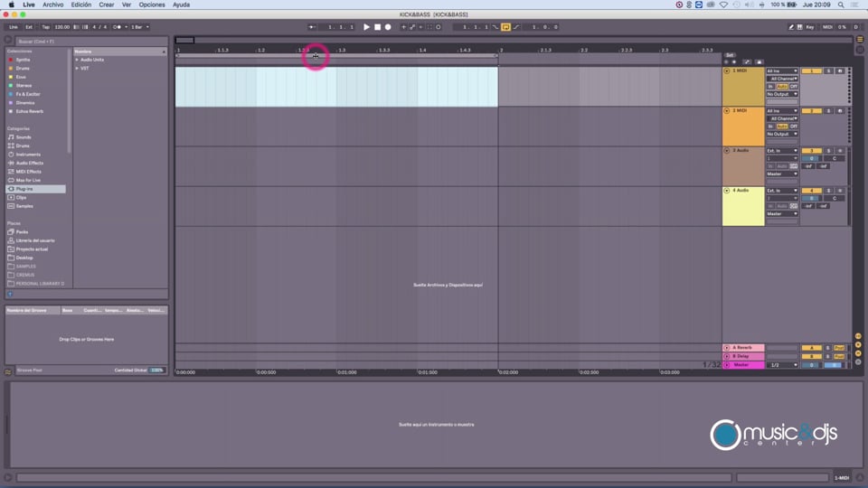Click the Stop transport button
This screenshot has width=868, height=488.
pyautogui.click(x=378, y=26)
